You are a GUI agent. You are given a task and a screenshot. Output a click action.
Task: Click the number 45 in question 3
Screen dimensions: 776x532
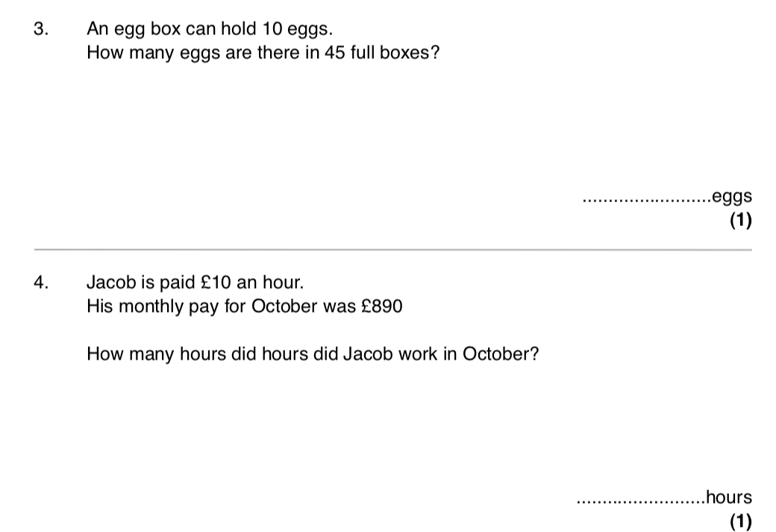click(334, 54)
